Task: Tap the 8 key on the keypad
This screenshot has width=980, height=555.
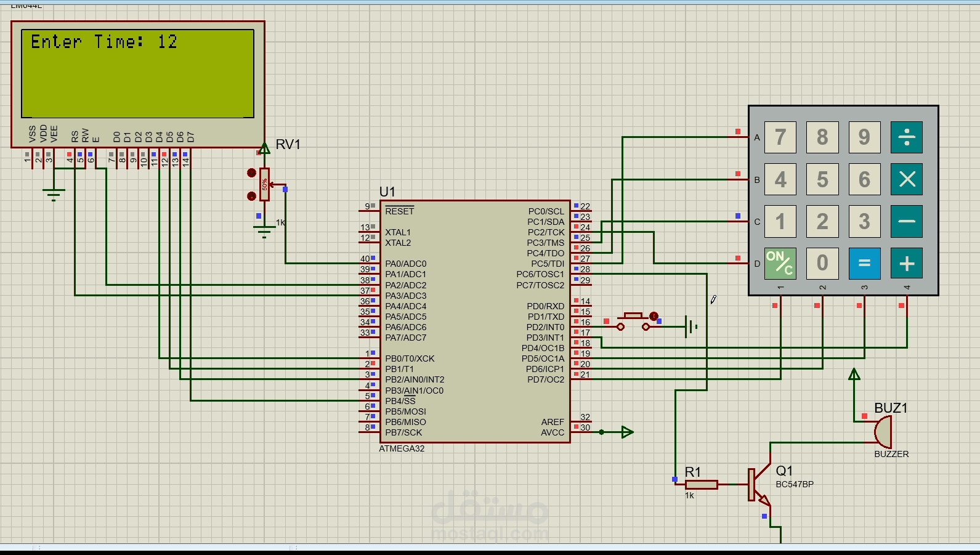Action: click(822, 137)
